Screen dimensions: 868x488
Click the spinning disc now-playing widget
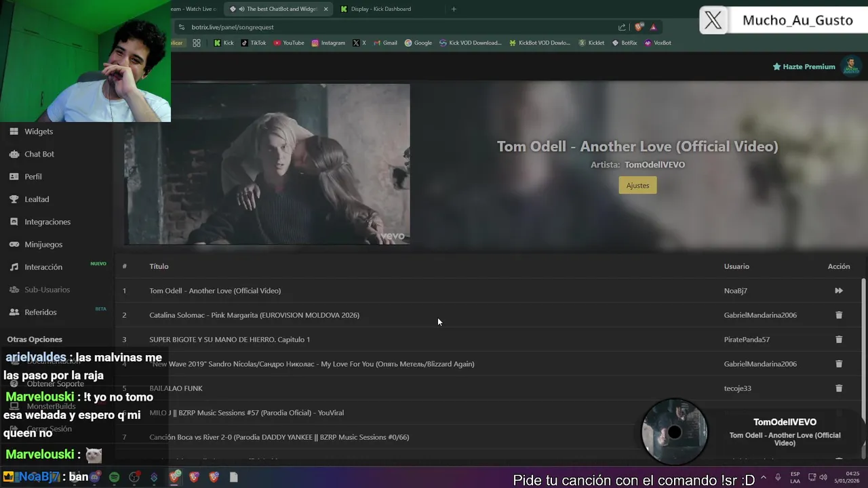point(674,432)
